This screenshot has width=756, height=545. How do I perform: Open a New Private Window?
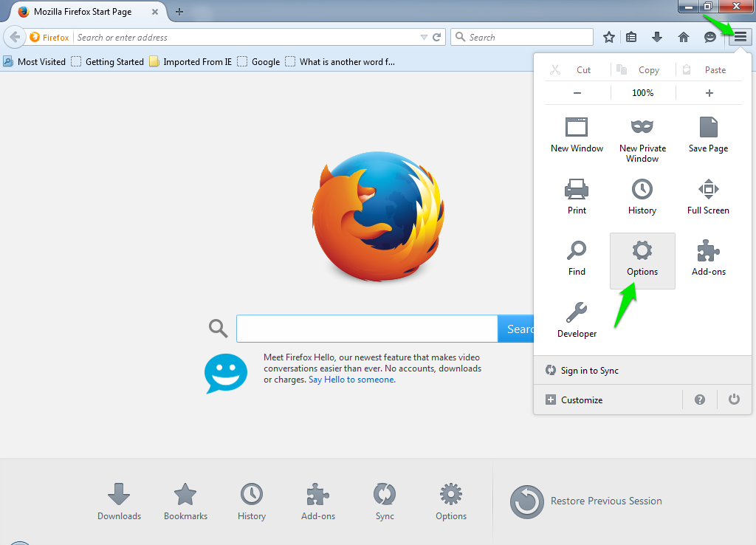click(642, 138)
